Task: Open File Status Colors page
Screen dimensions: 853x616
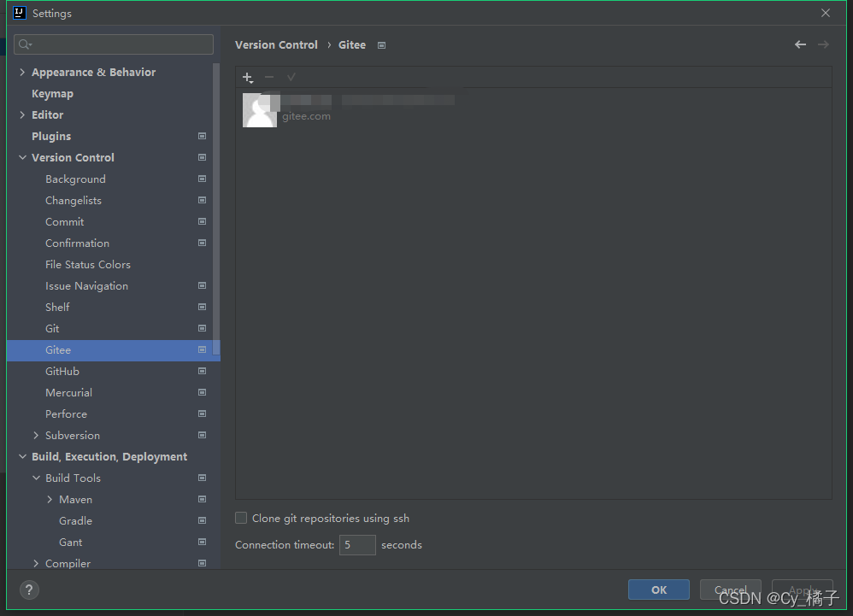Action: point(87,265)
